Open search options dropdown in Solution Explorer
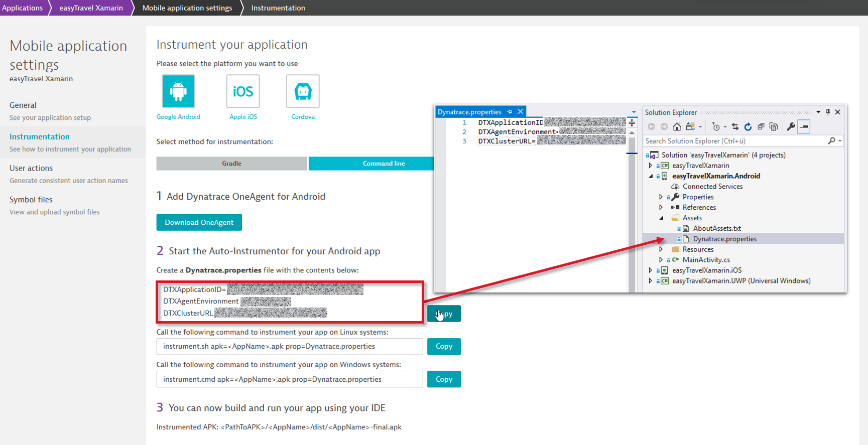Screen dimensions: 868x445 (x=840, y=141)
